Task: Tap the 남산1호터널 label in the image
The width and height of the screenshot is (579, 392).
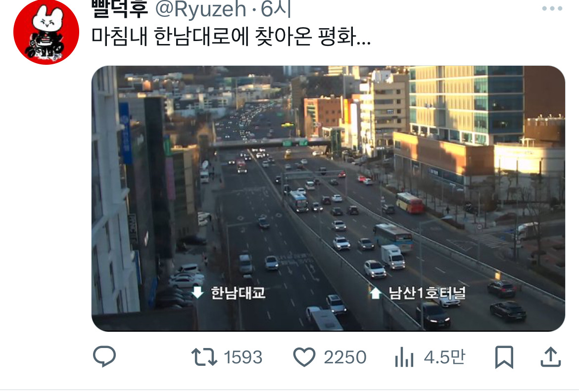Action: 427,293
